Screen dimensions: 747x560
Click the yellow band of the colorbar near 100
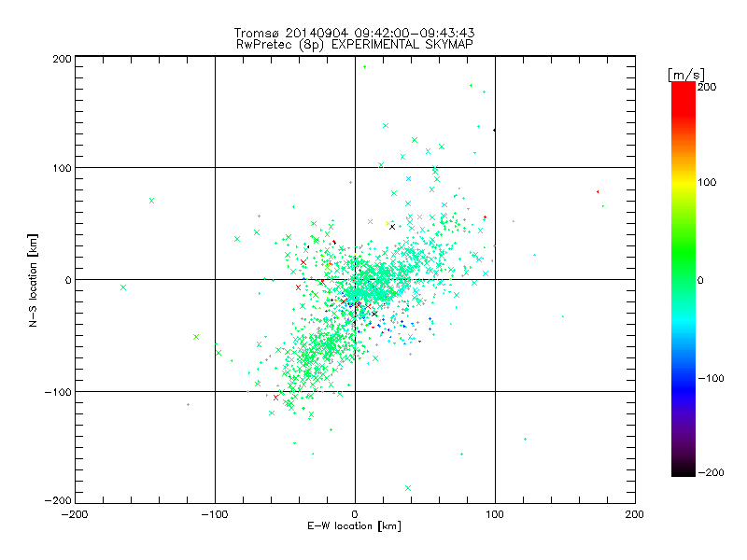684,182
